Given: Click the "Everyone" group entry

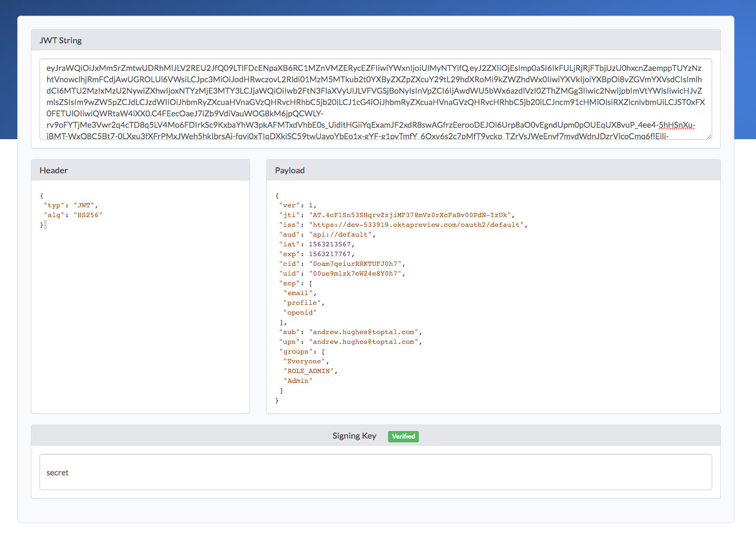Looking at the screenshot, I should pos(304,361).
